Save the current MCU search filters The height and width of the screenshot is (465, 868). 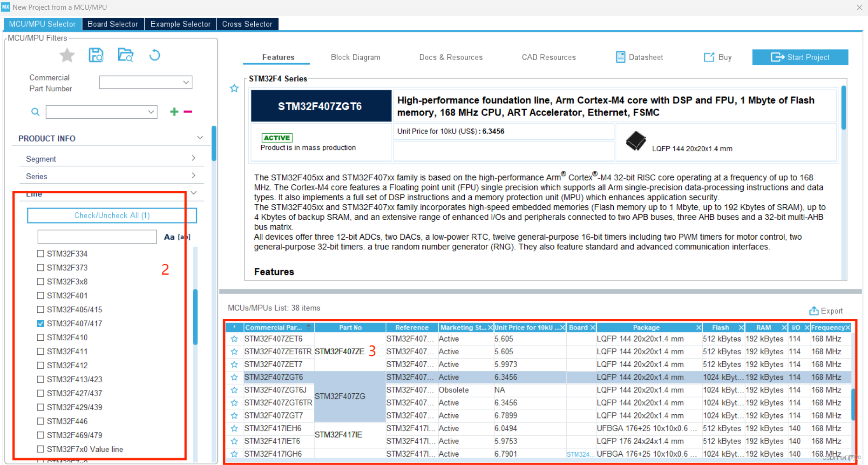click(x=96, y=55)
